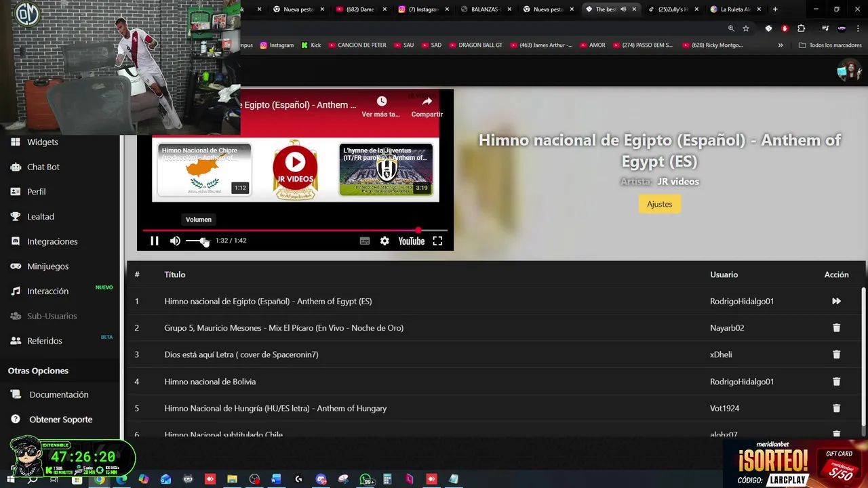Open Interacción in the sidebar
Screen dimensions: 868x488
click(47, 291)
